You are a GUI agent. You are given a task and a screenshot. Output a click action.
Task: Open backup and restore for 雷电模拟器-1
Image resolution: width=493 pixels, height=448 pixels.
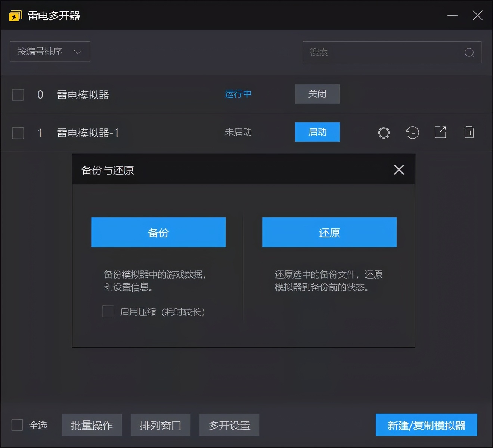click(412, 132)
